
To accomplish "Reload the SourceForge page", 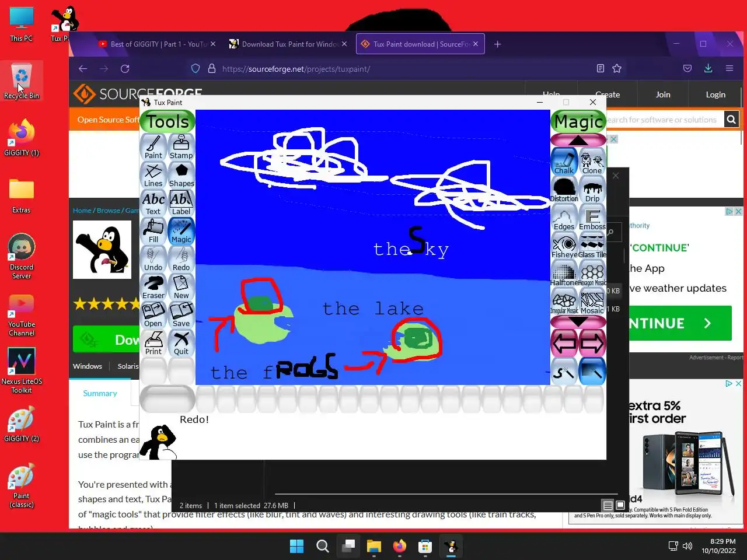I will (125, 69).
